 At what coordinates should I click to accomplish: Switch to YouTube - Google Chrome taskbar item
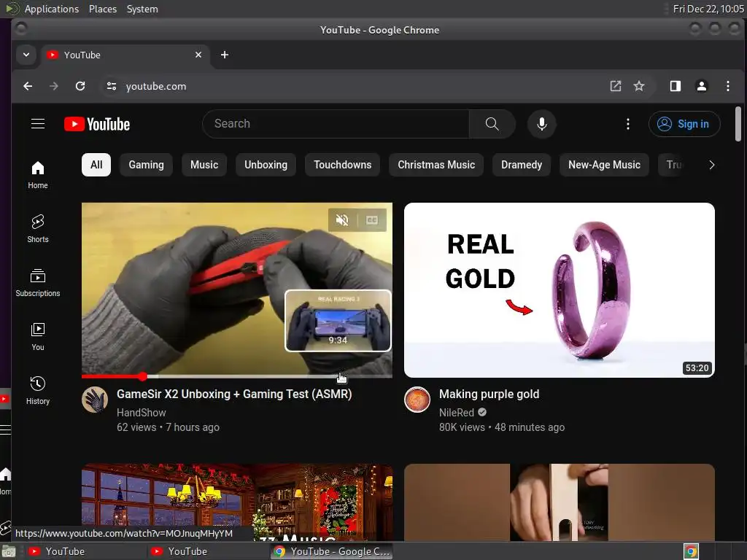point(332,551)
